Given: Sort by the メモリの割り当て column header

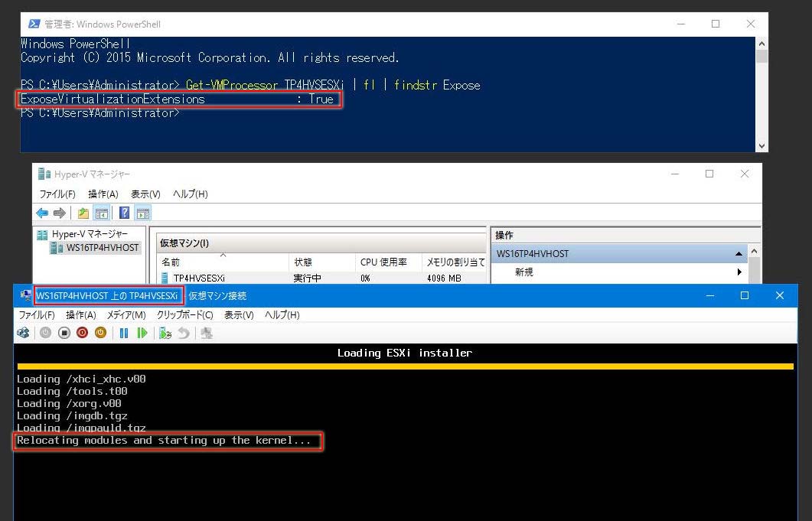Looking at the screenshot, I should 455,262.
